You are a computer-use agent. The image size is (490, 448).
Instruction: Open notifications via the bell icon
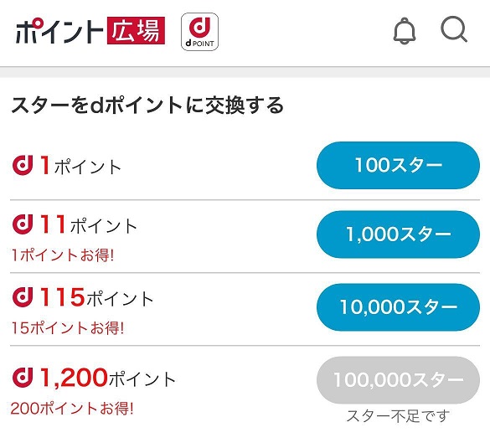(405, 31)
